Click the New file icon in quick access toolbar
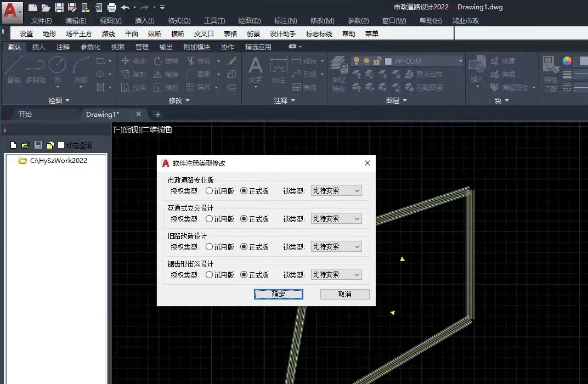This screenshot has height=384, width=588. coord(32,7)
